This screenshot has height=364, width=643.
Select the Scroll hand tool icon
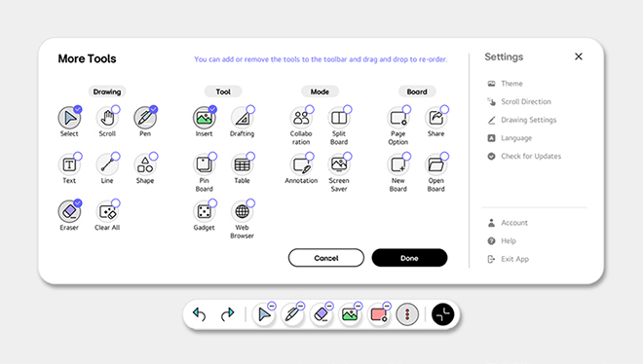107,118
